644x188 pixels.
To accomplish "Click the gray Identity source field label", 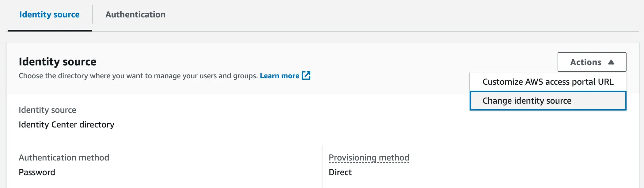I will [47, 110].
